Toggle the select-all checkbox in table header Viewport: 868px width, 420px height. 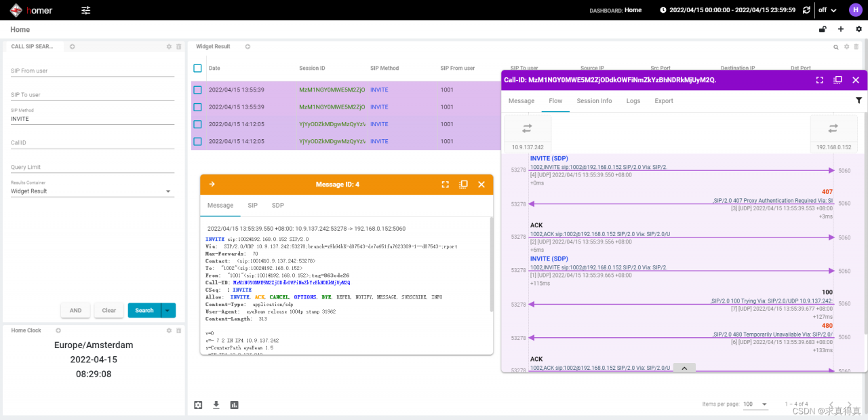[197, 69]
